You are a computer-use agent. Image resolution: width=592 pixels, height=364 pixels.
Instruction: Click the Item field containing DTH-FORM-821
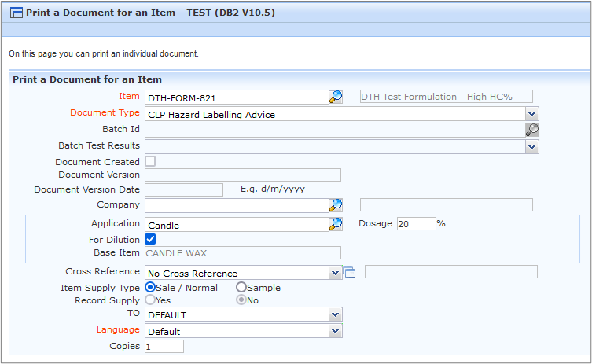(x=237, y=97)
